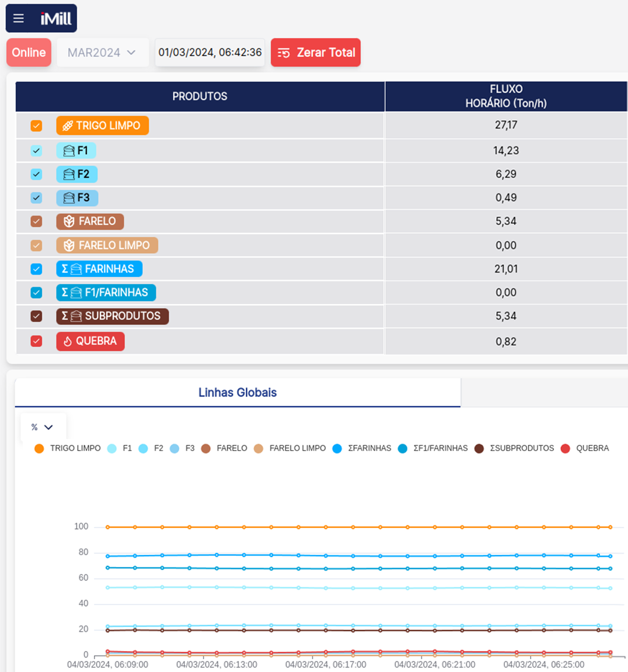Viewport: 628px width, 672px height.
Task: Switch to the Linhas Globais tab
Action: [x=238, y=392]
